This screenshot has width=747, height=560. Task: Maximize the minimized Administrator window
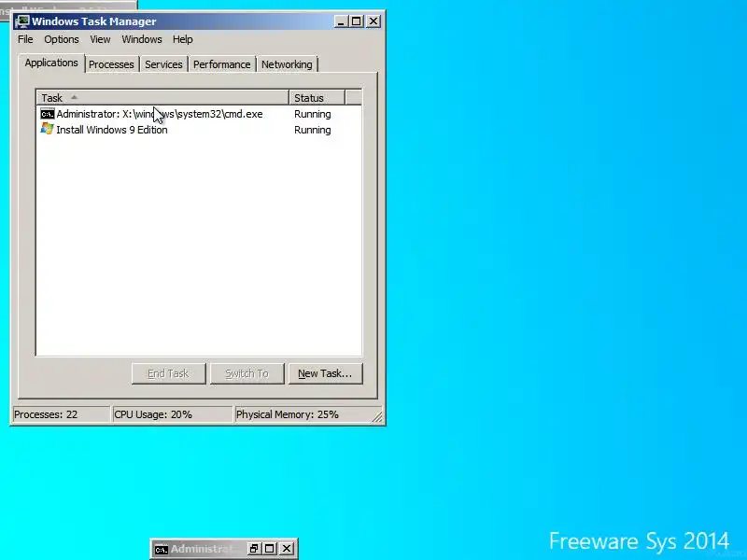point(270,549)
